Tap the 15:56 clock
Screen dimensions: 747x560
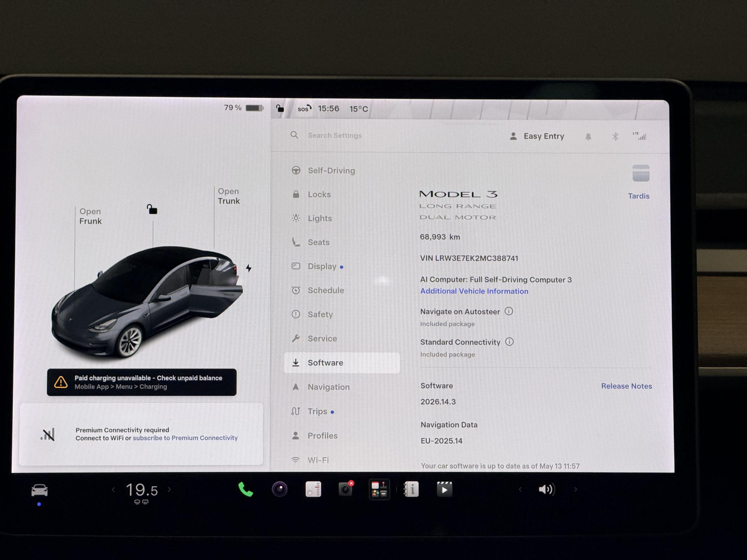click(x=328, y=109)
